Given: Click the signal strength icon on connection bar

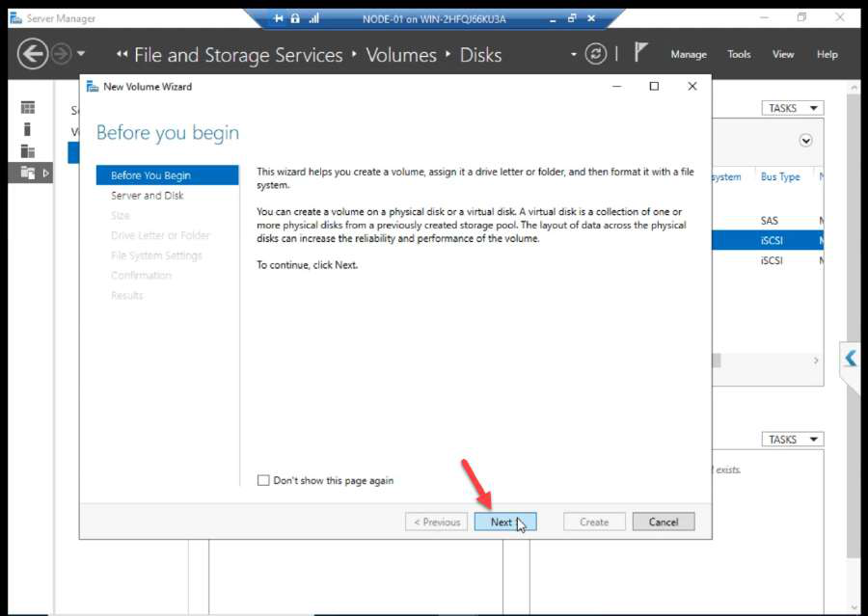Looking at the screenshot, I should [x=313, y=19].
